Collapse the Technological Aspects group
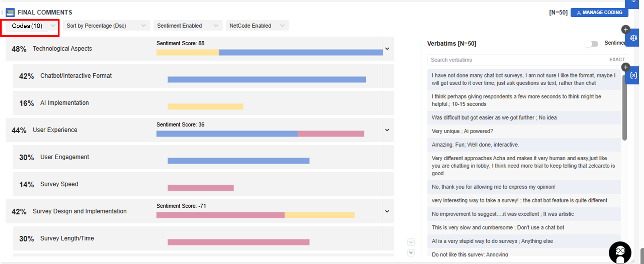 (x=387, y=49)
